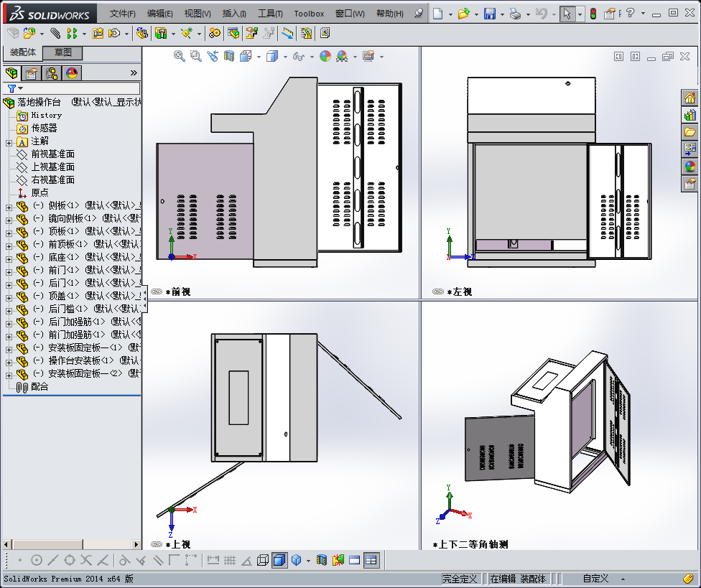Expand the 后门<1> component
This screenshot has height=588, width=701.
click(9, 285)
